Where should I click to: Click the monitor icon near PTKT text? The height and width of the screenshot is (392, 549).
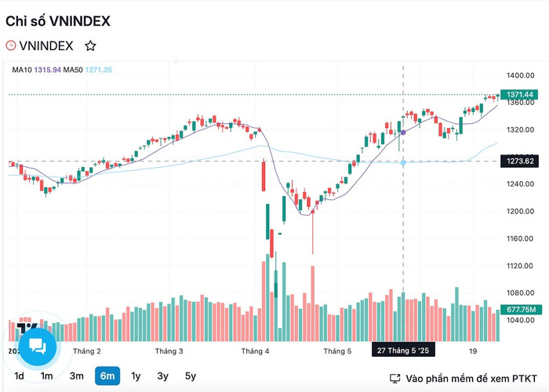pyautogui.click(x=395, y=379)
